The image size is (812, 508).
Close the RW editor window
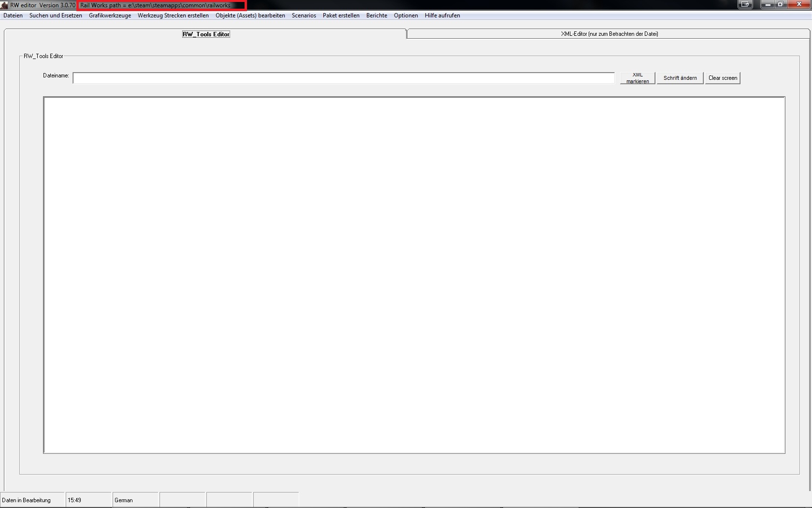[x=799, y=4]
